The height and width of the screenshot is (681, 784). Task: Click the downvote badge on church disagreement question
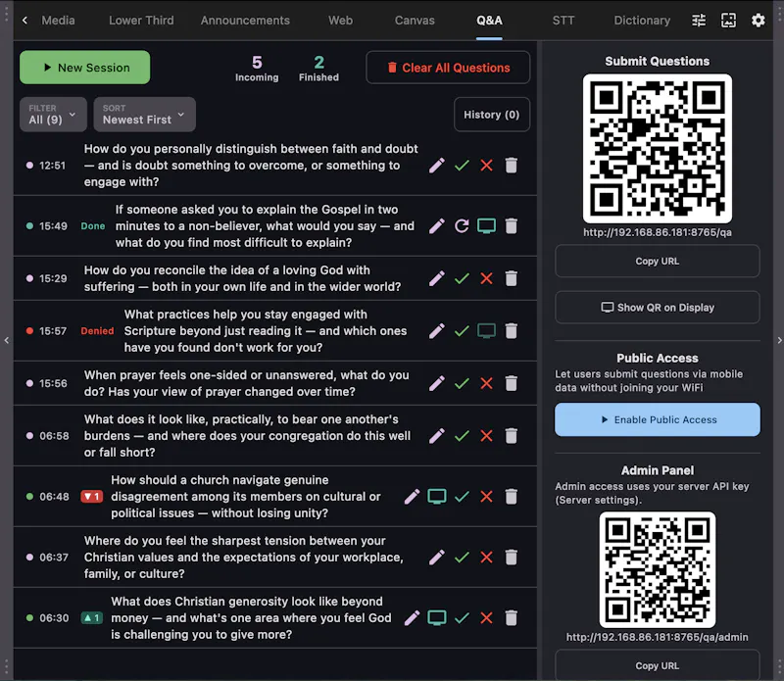click(91, 497)
